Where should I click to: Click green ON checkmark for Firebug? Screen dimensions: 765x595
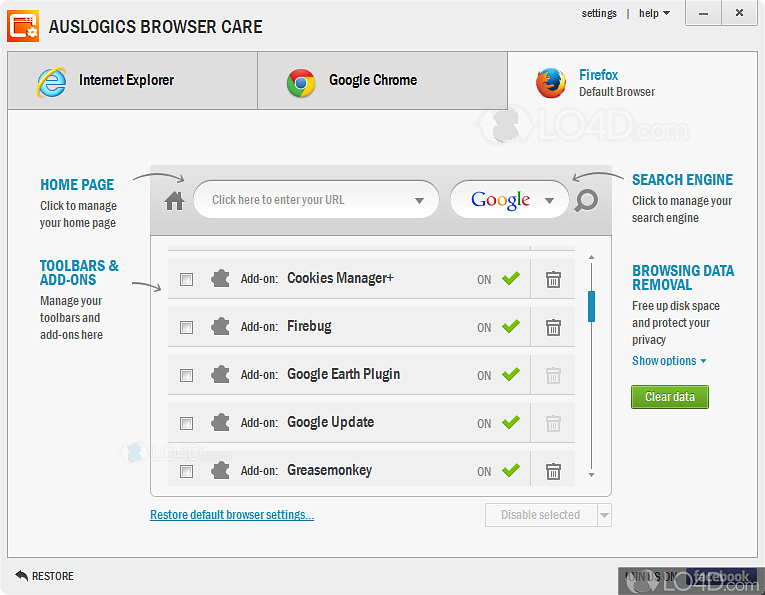pos(511,326)
